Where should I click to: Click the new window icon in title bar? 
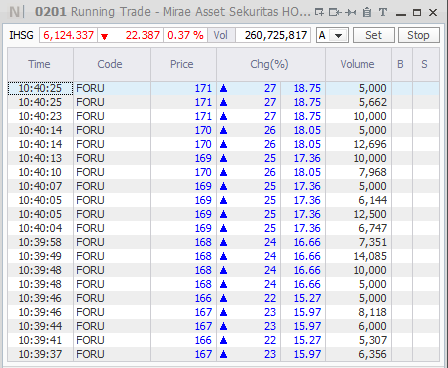click(x=319, y=13)
